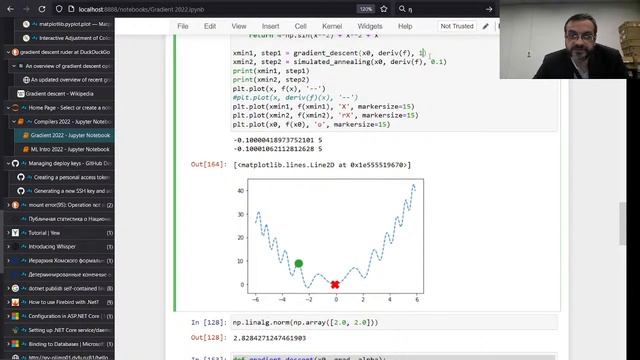Click the notebook favicon on Gradient 2022 tab
Image resolution: width=640 pixels, height=360 pixels.
pyautogui.click(x=26, y=136)
